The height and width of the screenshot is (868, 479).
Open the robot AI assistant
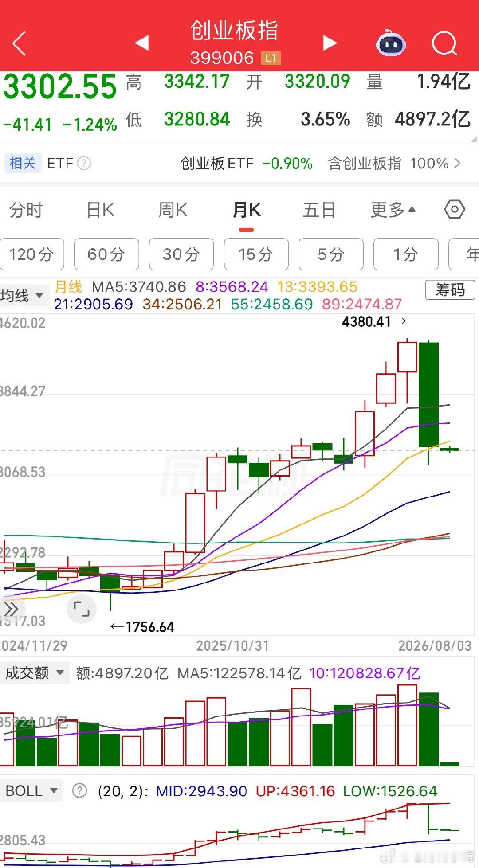[x=391, y=43]
